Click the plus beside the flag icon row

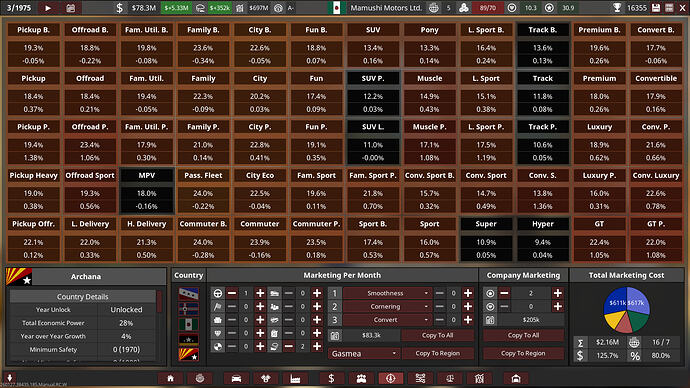(x=260, y=307)
